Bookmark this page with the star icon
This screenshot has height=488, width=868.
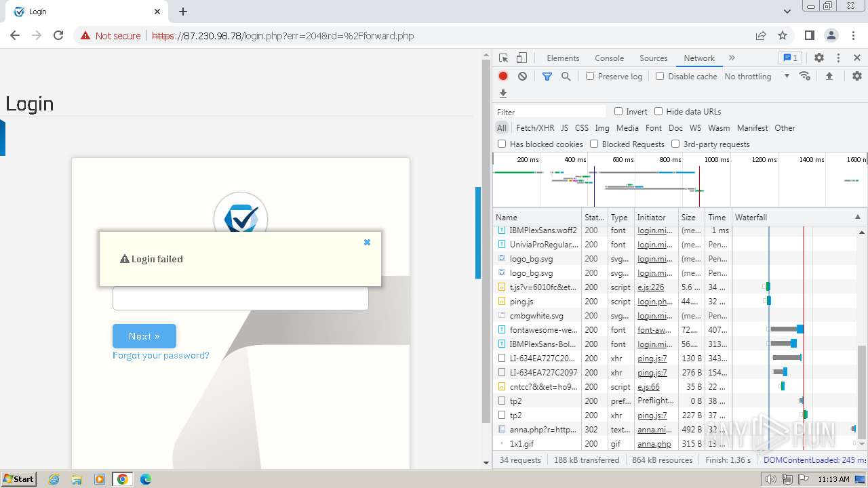coord(783,35)
